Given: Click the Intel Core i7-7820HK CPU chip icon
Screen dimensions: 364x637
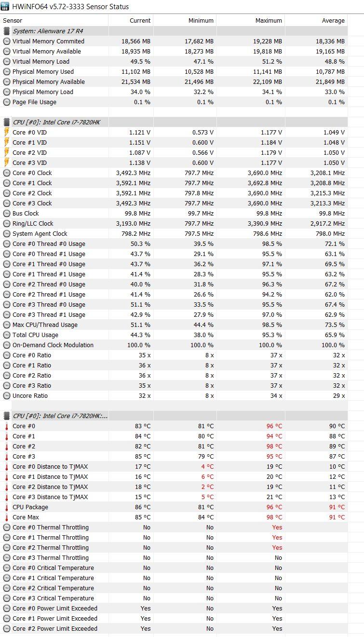Looking at the screenshot, I should (x=7, y=122).
